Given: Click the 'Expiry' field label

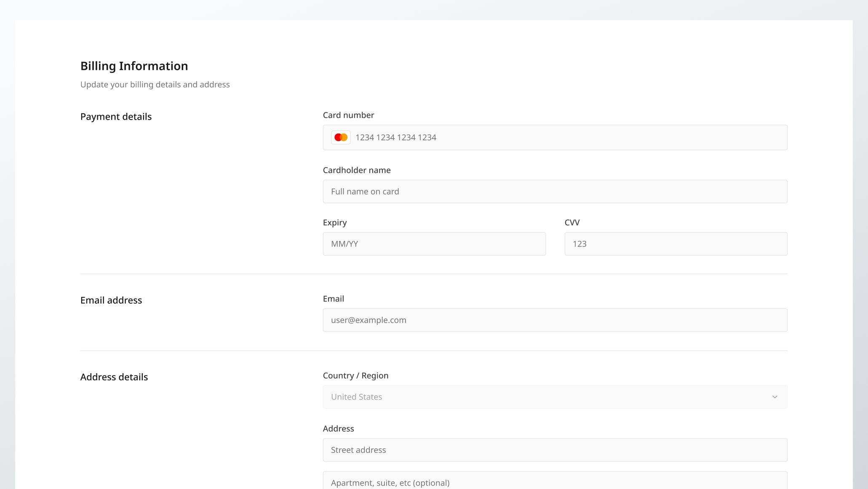Looking at the screenshot, I should [335, 222].
